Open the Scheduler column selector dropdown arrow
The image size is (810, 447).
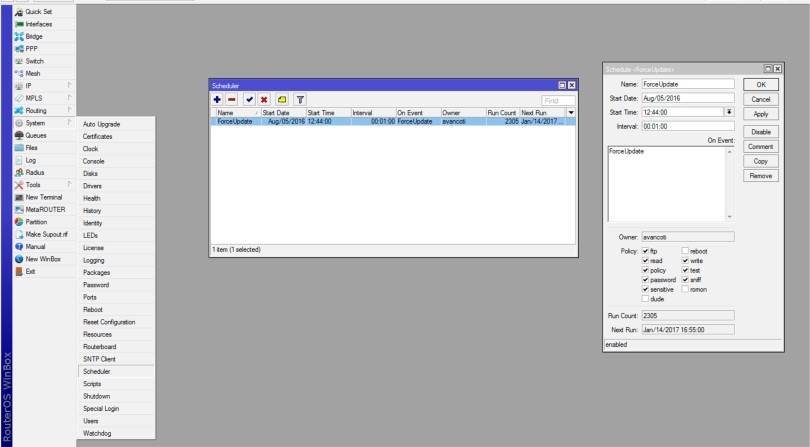click(x=571, y=113)
